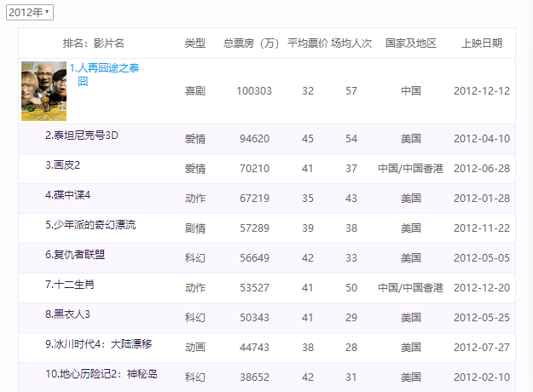
Task: Click the 黑衣人3 movie title
Action: pyautogui.click(x=68, y=314)
